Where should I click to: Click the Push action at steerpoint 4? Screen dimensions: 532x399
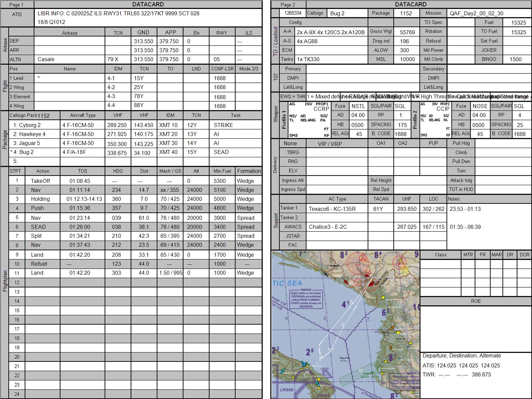[37, 208]
